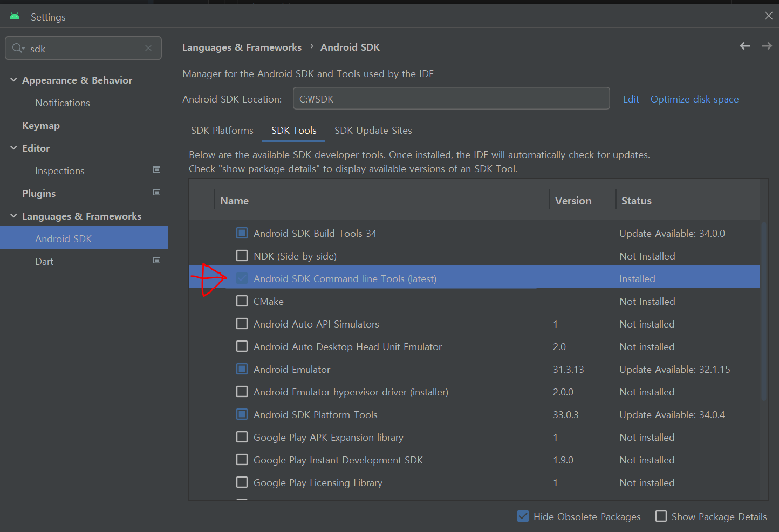Screen dimensions: 779x532
Task: Click 'Update Available: 34.0.4' status
Action: pyautogui.click(x=672, y=414)
